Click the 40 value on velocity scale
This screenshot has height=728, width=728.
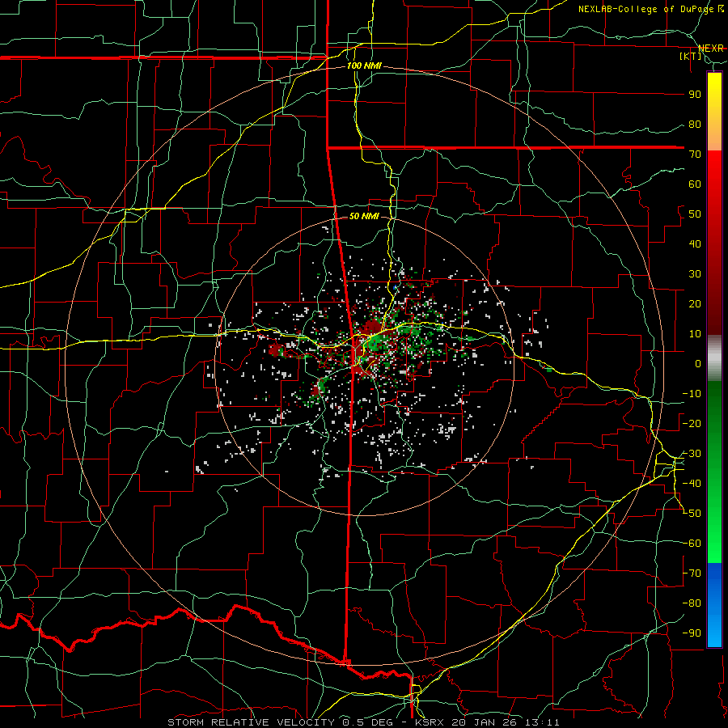(x=695, y=244)
